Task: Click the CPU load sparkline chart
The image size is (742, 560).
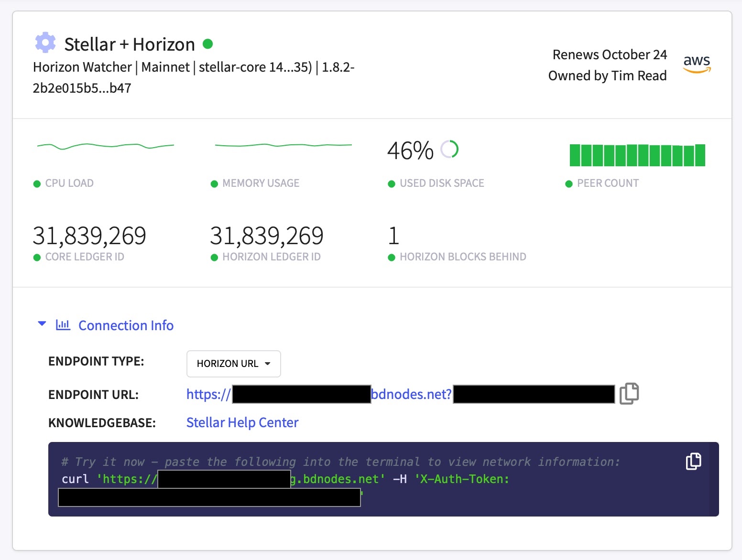Action: click(106, 146)
